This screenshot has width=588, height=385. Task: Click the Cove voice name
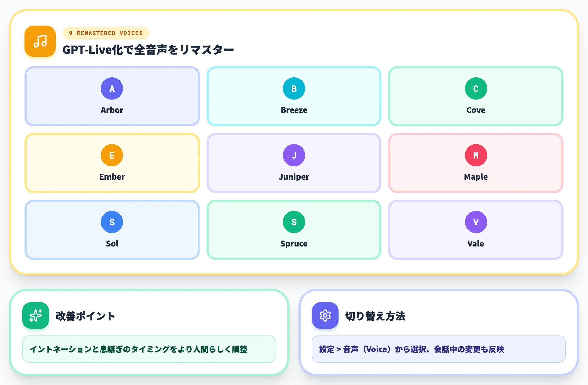click(x=476, y=110)
